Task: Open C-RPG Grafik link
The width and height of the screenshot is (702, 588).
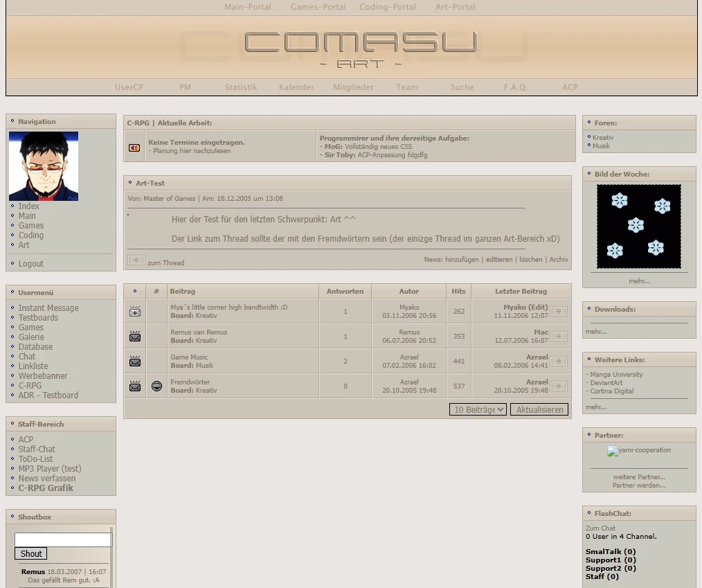Action: pos(46,488)
